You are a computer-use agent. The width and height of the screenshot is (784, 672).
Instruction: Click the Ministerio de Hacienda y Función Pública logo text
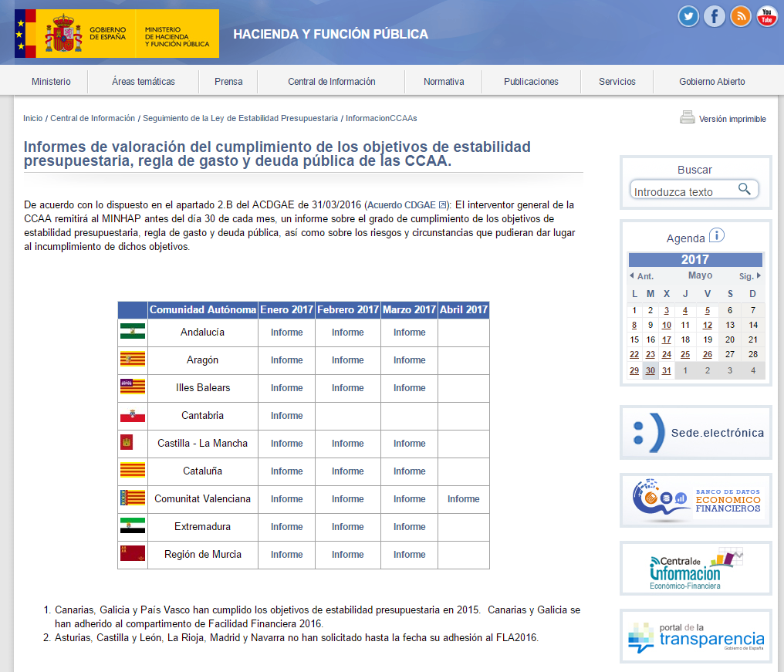pyautogui.click(x=177, y=36)
